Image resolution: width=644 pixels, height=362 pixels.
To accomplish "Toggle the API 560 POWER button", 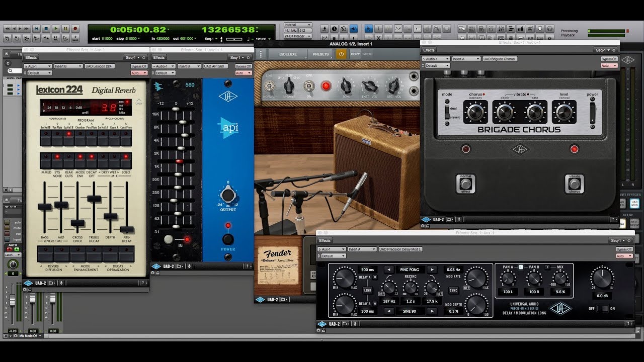I will [x=228, y=238].
